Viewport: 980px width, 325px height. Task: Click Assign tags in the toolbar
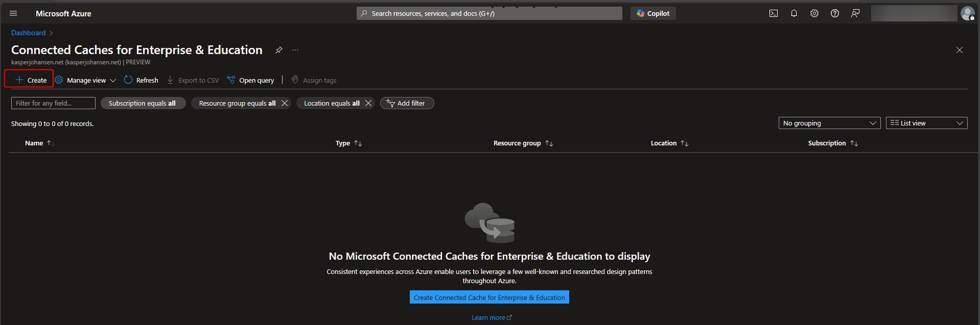point(314,80)
